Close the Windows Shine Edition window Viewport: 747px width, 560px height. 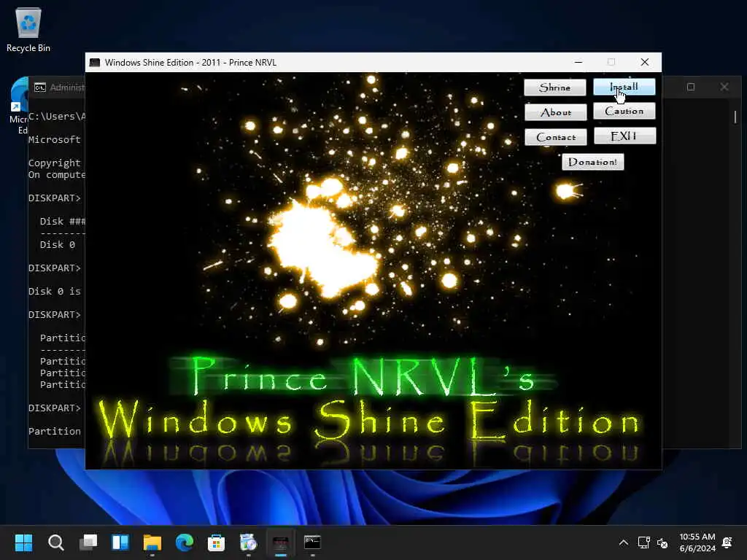645,63
